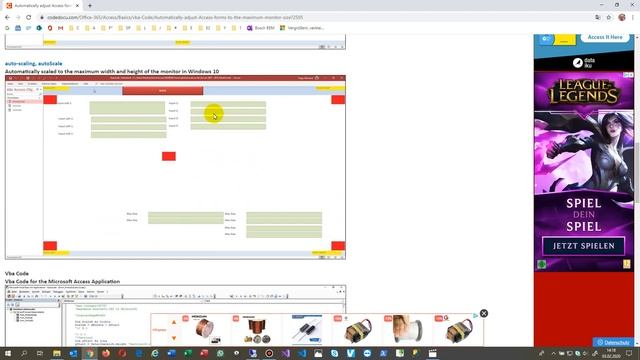The image size is (640, 360).
Task: Open the VBA code editor screenshot
Action: tap(175, 316)
